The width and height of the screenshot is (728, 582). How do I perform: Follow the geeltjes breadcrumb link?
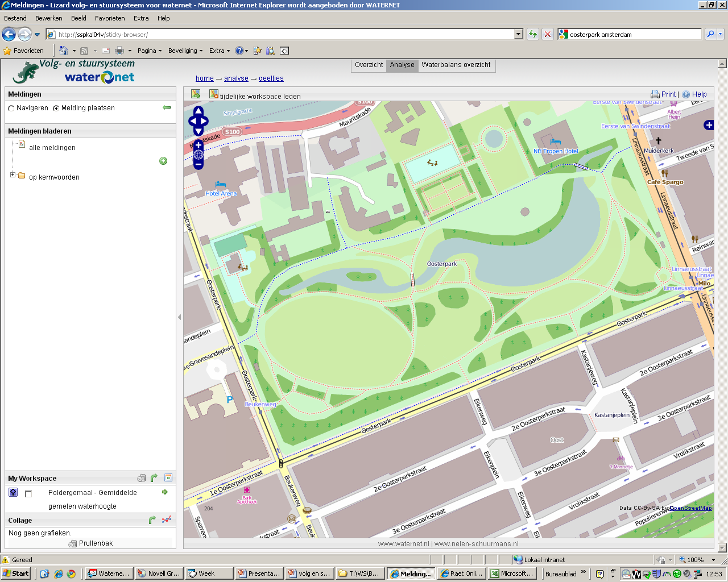click(271, 78)
